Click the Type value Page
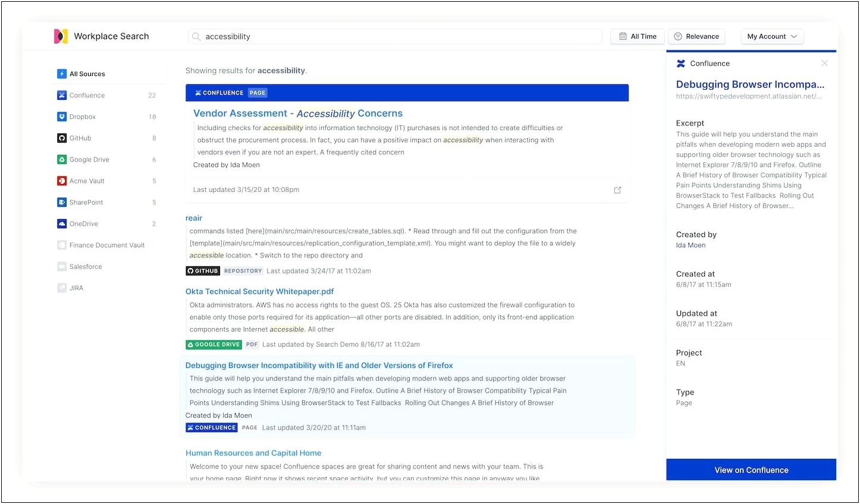Image resolution: width=860 pixels, height=504 pixels. pos(684,403)
